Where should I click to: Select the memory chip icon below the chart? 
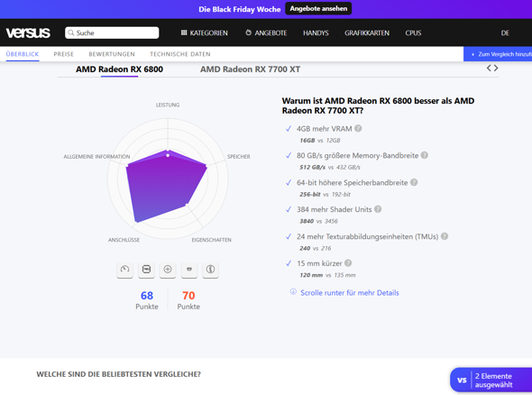point(146,270)
